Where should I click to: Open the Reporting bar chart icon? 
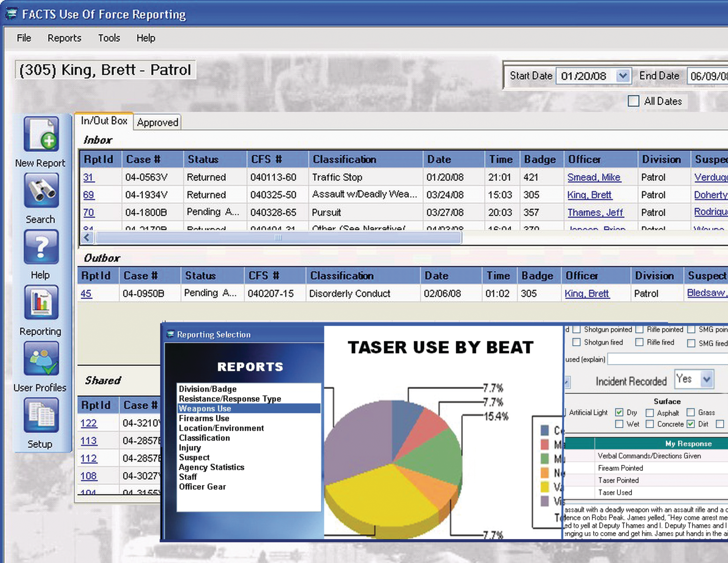click(41, 303)
